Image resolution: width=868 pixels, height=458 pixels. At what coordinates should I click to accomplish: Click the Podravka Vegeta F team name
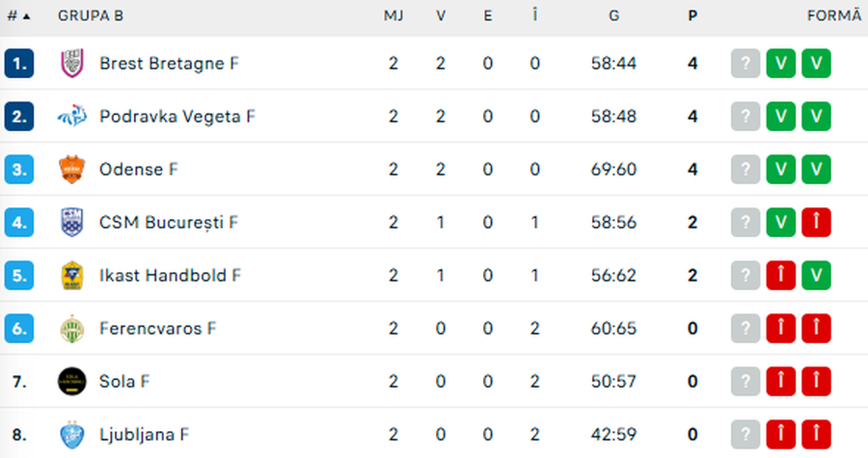click(x=176, y=117)
